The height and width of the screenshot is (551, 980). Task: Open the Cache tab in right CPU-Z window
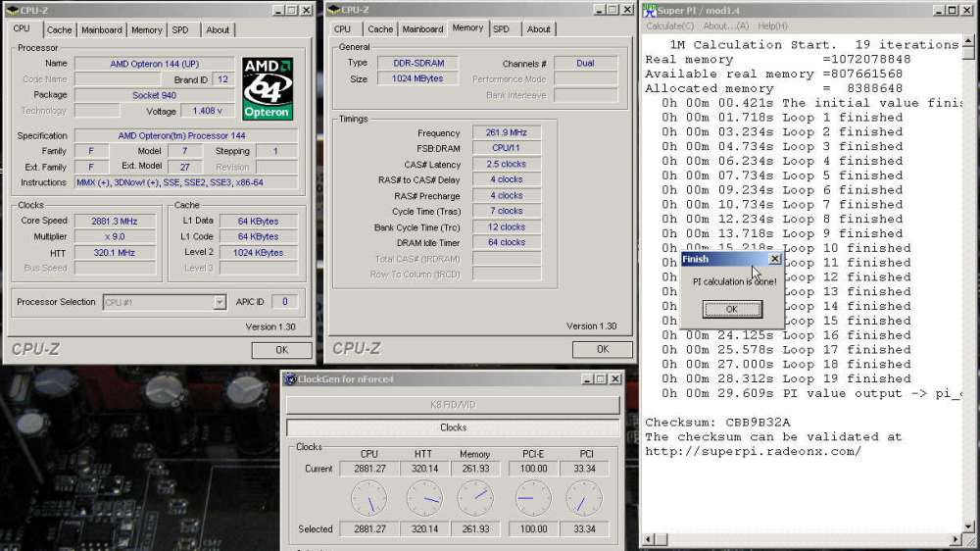click(x=380, y=29)
